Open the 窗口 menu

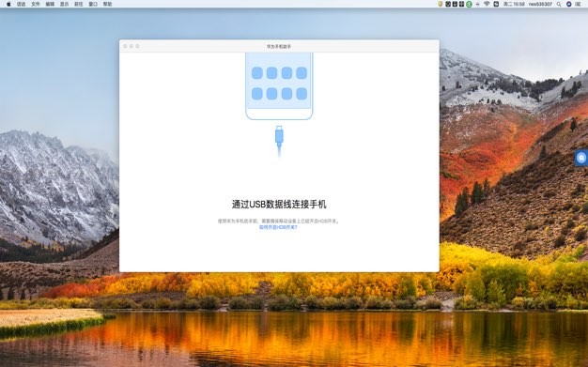93,4
